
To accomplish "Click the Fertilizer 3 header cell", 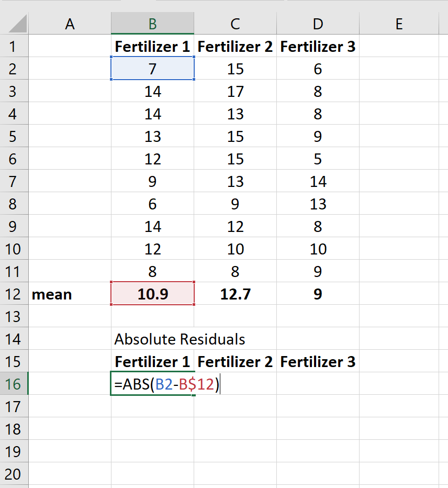I will 318,46.
